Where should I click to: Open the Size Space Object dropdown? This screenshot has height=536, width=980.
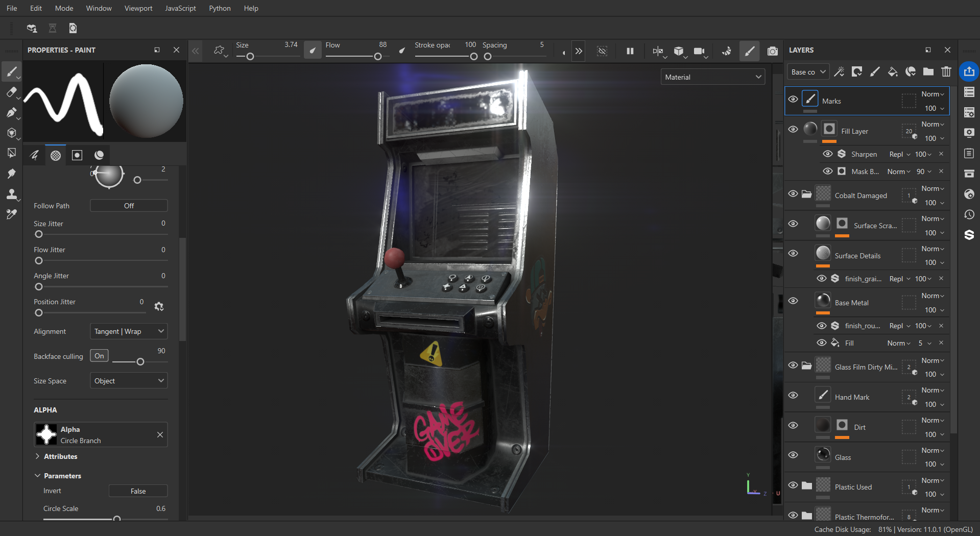point(129,381)
